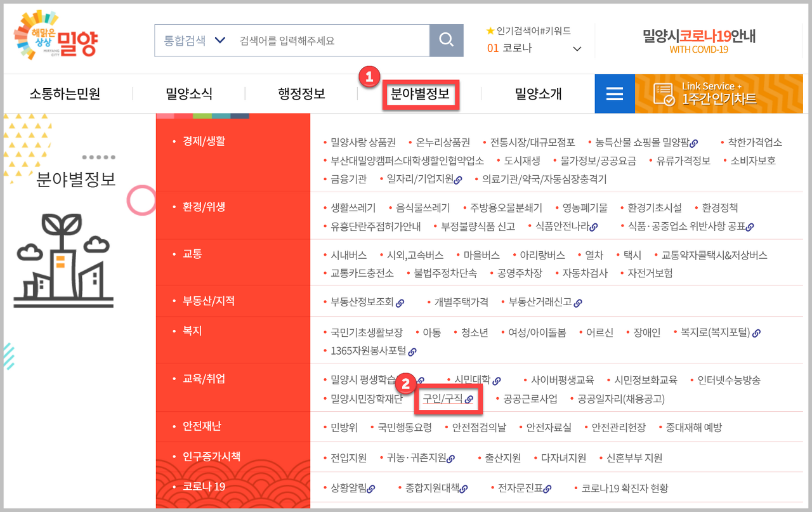Open 귀농·귀촌지원 external link

tap(421, 457)
